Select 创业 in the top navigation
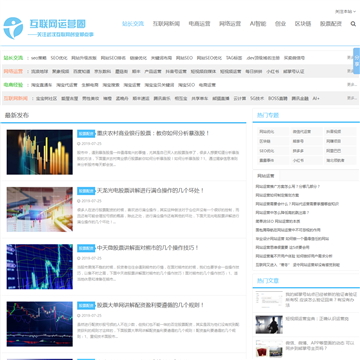This screenshot has width=360, height=360. [280, 24]
